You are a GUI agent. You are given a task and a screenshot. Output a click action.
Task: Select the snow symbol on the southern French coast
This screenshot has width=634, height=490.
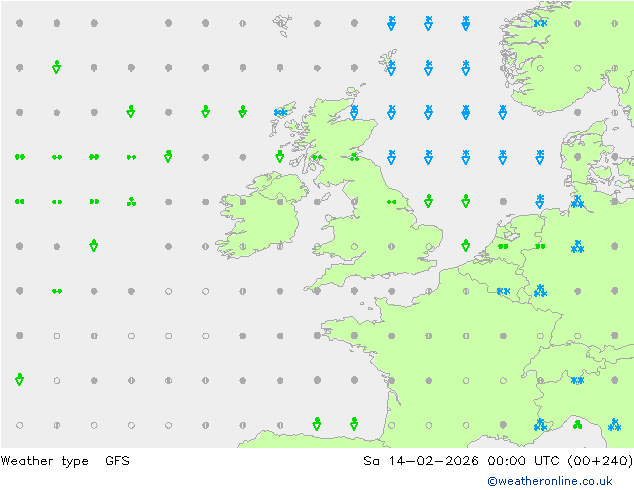point(540,424)
